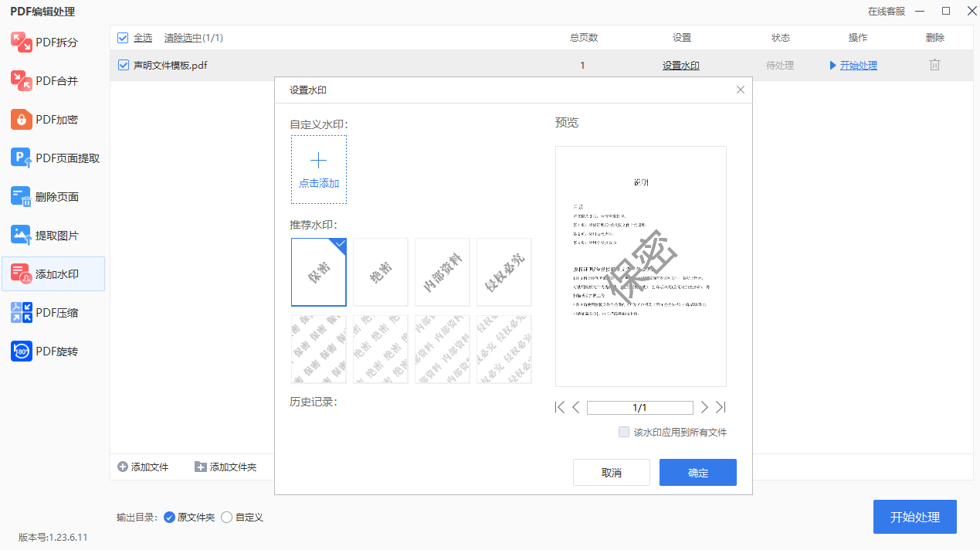Click the 添加文件 label

150,467
